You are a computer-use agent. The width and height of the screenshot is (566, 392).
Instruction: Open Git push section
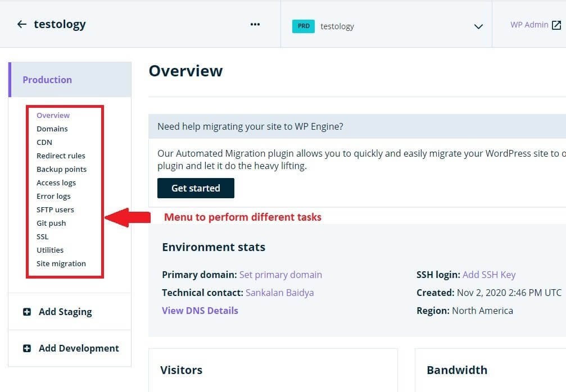click(x=51, y=223)
